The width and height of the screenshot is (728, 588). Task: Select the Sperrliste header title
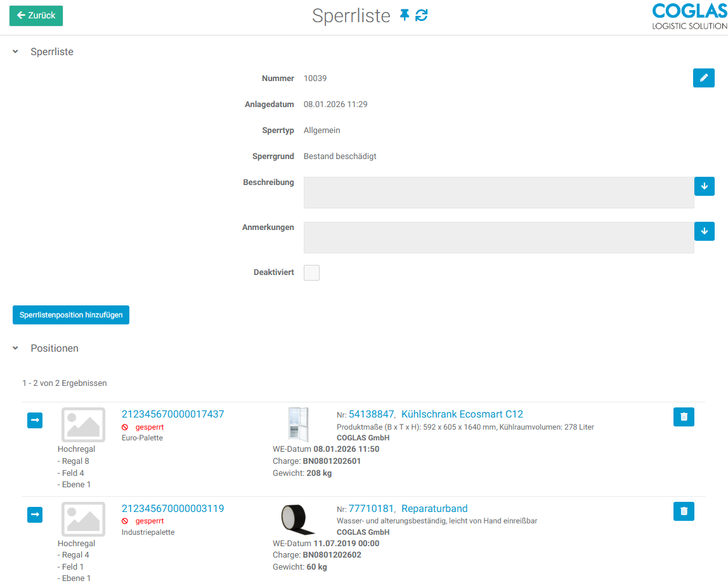tap(351, 16)
